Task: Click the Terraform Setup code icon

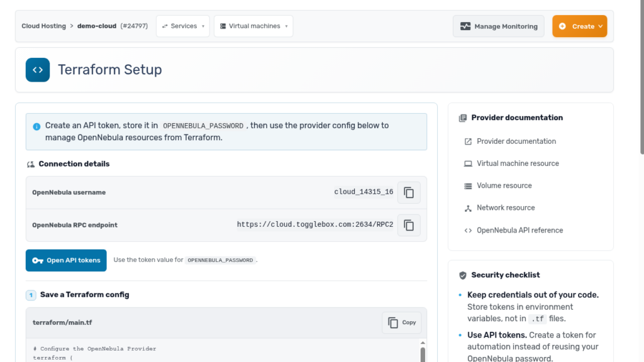Action: [x=38, y=70]
